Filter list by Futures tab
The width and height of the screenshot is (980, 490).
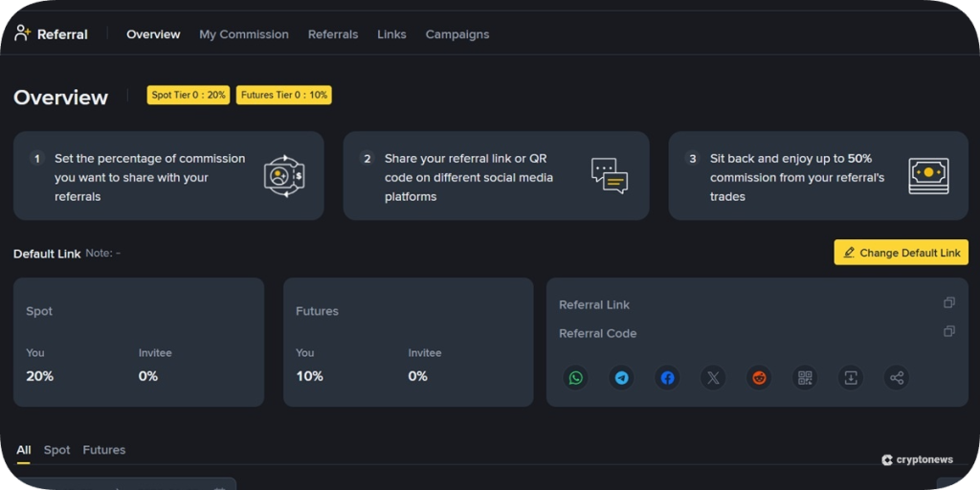click(103, 450)
